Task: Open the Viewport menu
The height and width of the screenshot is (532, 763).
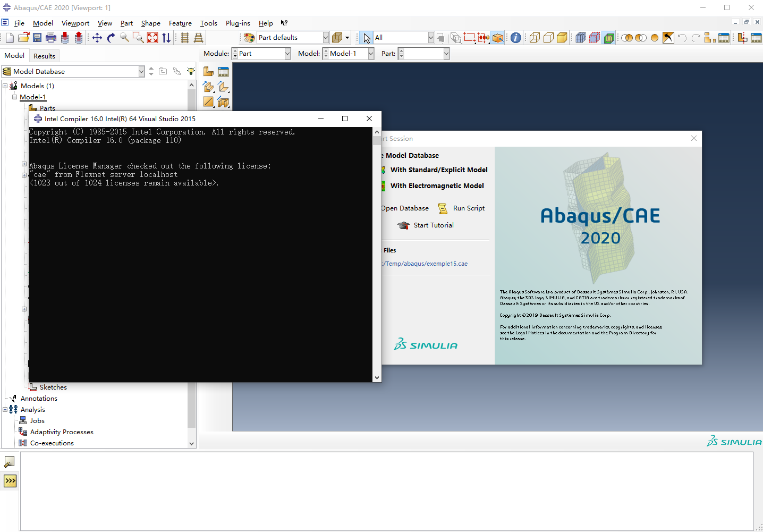Action: [75, 23]
